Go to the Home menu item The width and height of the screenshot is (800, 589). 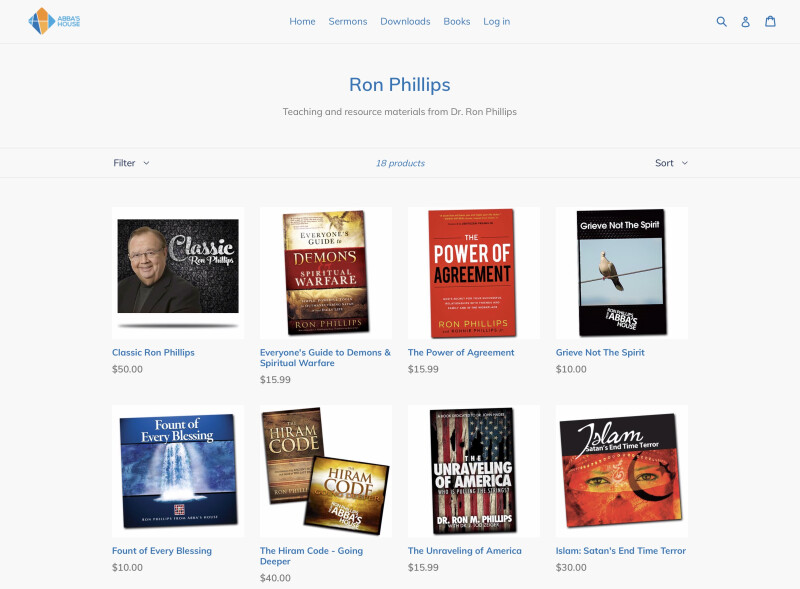(302, 21)
